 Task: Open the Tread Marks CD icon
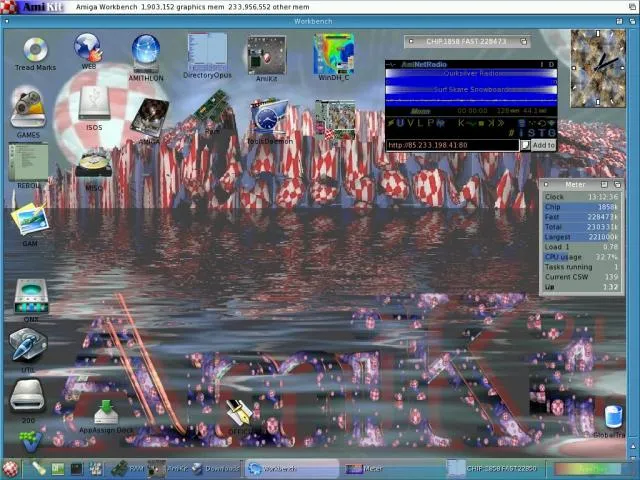click(35, 50)
